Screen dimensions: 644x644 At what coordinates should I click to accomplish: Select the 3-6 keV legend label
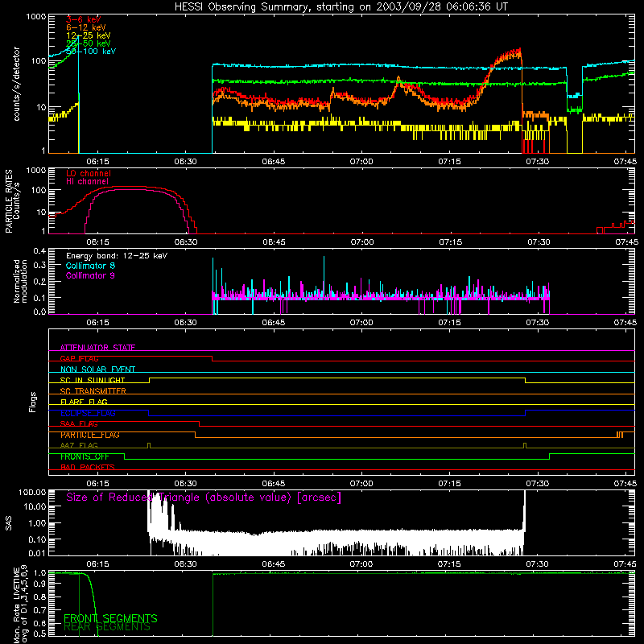pos(84,19)
